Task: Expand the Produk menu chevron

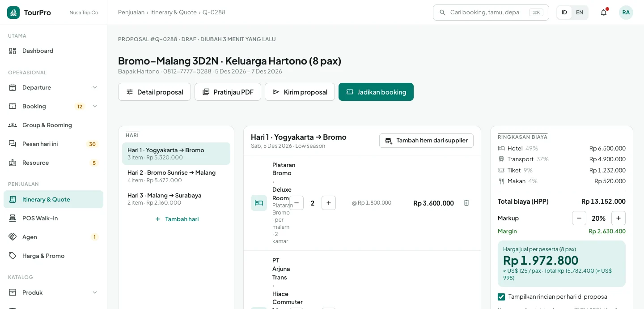Action: pos(95,292)
